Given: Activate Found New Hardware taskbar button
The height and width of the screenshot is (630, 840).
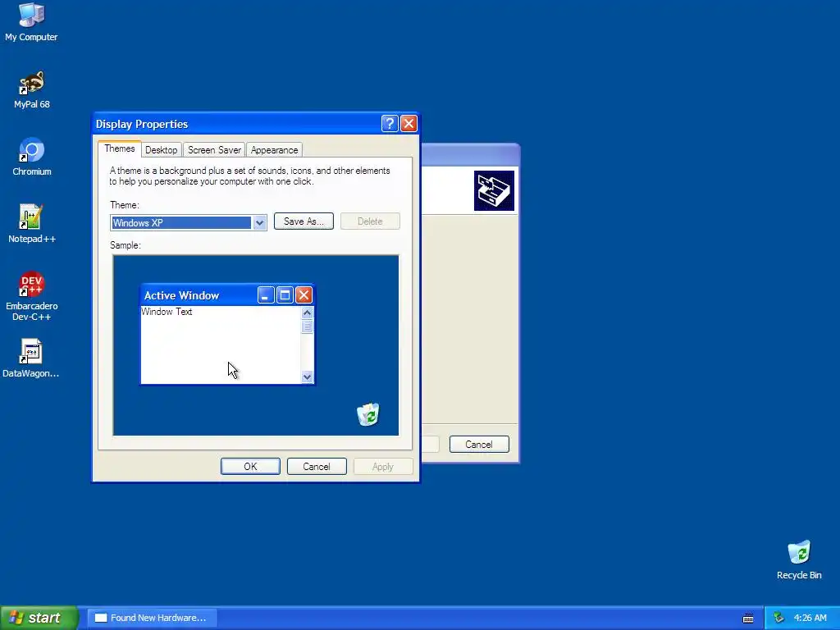Looking at the screenshot, I should tap(152, 618).
